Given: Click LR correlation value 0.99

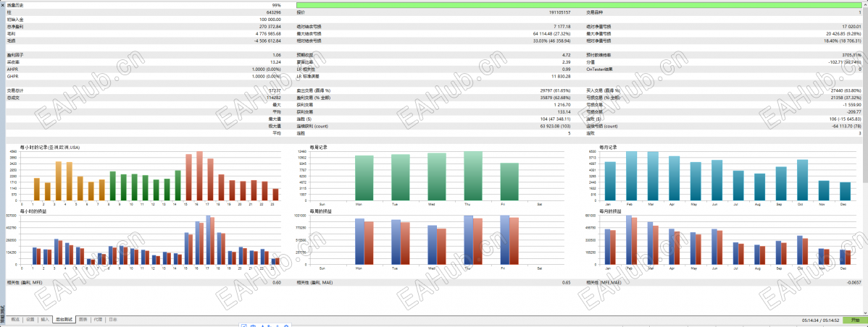Looking at the screenshot, I should click(x=567, y=69).
